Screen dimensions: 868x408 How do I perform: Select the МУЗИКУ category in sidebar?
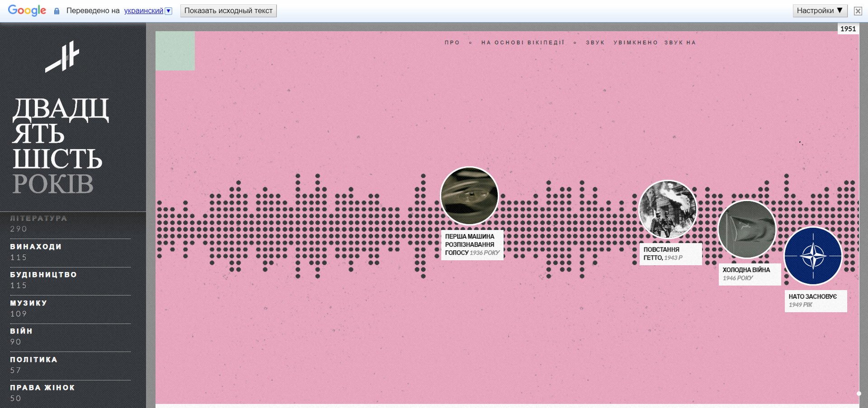(28, 303)
